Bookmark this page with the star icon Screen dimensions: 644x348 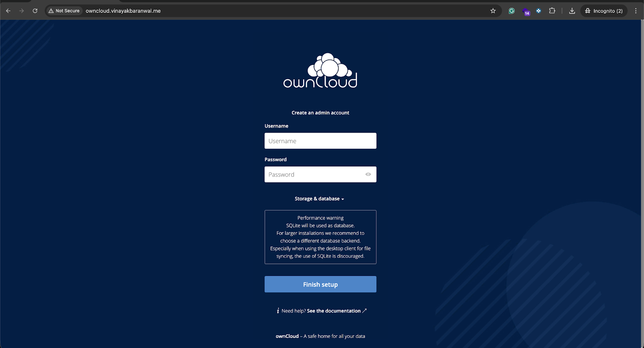coord(493,11)
